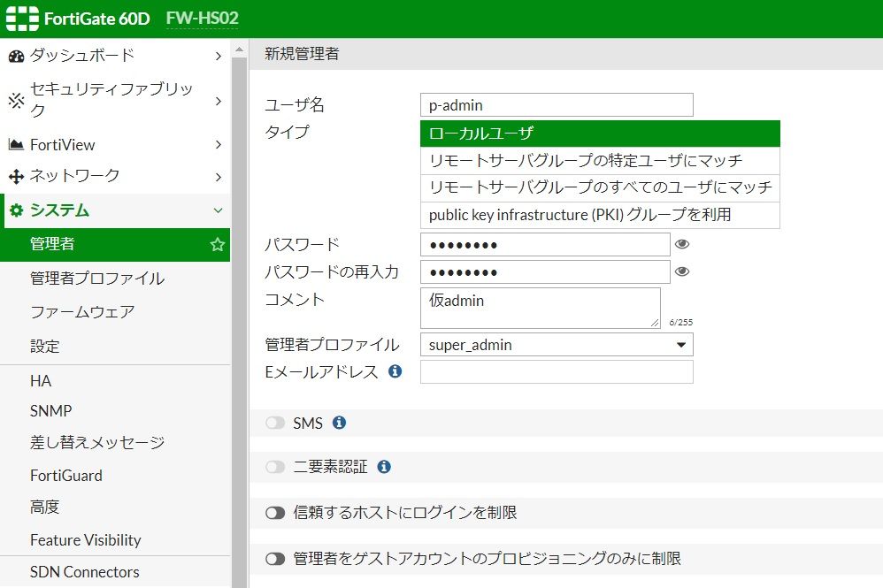The width and height of the screenshot is (883, 588).
Task: Show the パスワード field contents
Action: click(682, 244)
